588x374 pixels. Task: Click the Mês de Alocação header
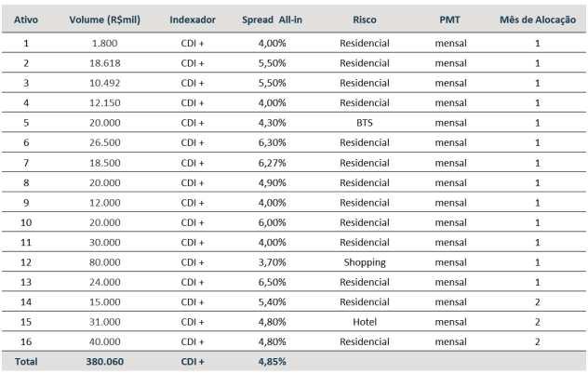pos(538,20)
